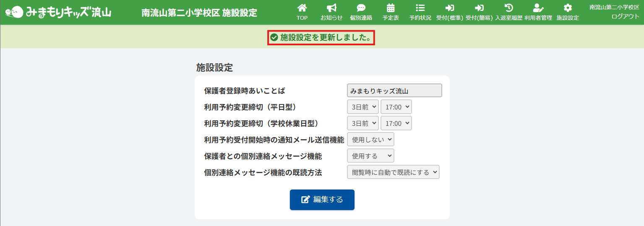Open 利用者管理 user edit icon
644x226 pixels.
[x=538, y=8]
